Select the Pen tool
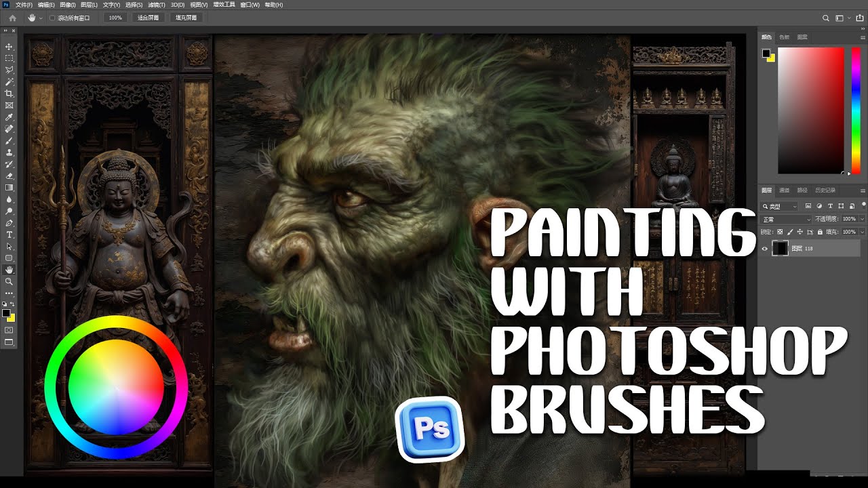This screenshot has height=488, width=868. 9,223
